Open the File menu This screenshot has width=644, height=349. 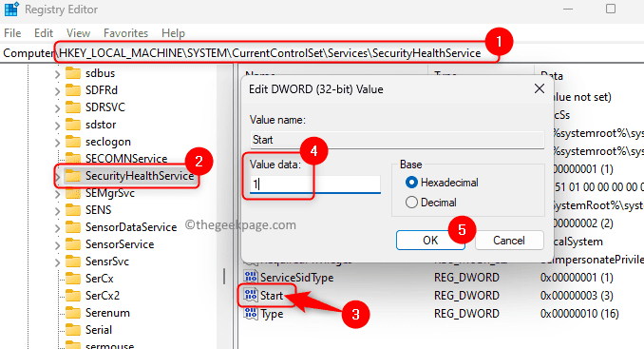coord(12,33)
